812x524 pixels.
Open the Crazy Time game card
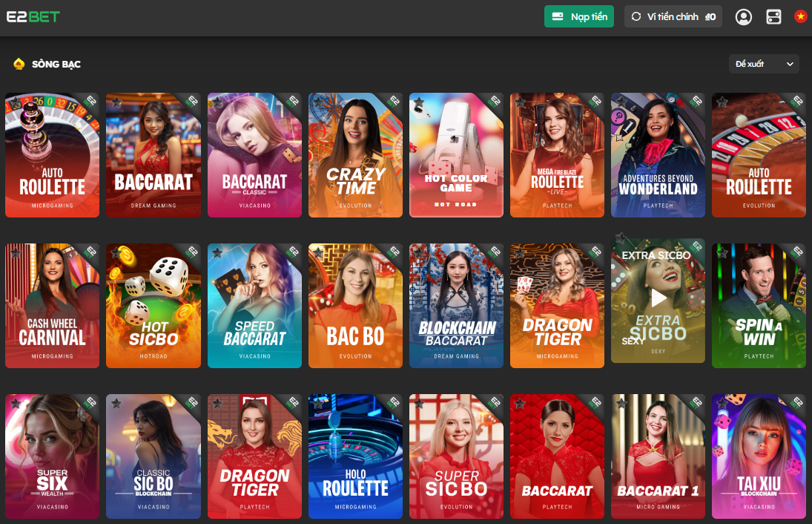tap(355, 155)
